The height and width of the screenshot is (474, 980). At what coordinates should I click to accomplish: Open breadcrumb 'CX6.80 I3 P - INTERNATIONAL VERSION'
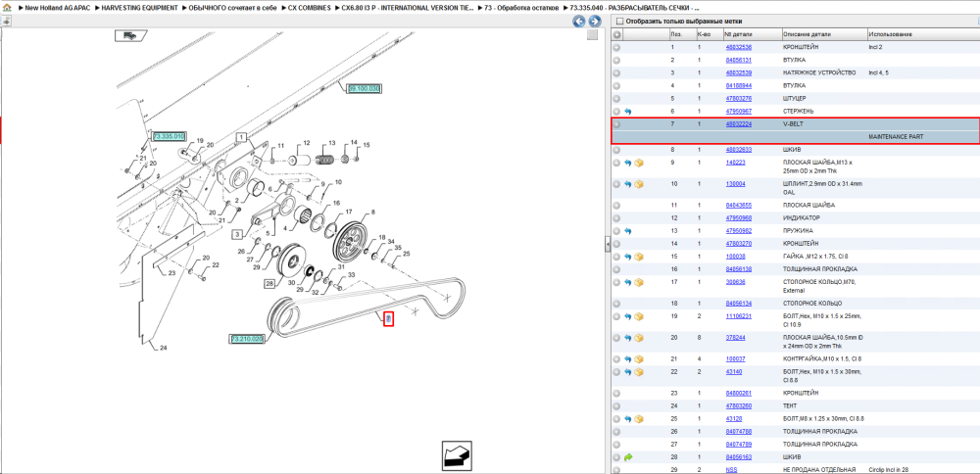(x=408, y=8)
